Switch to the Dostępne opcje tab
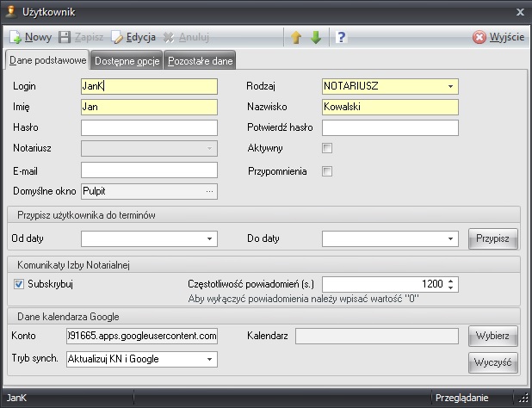Image resolution: width=532 pixels, height=408 pixels. 127,61
